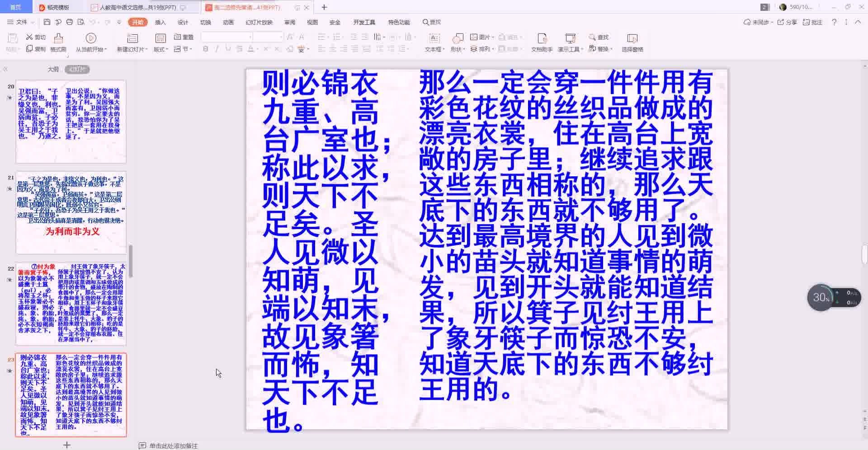Collapse the ribbon with the up chevron
This screenshot has height=450, width=868.
tap(858, 22)
